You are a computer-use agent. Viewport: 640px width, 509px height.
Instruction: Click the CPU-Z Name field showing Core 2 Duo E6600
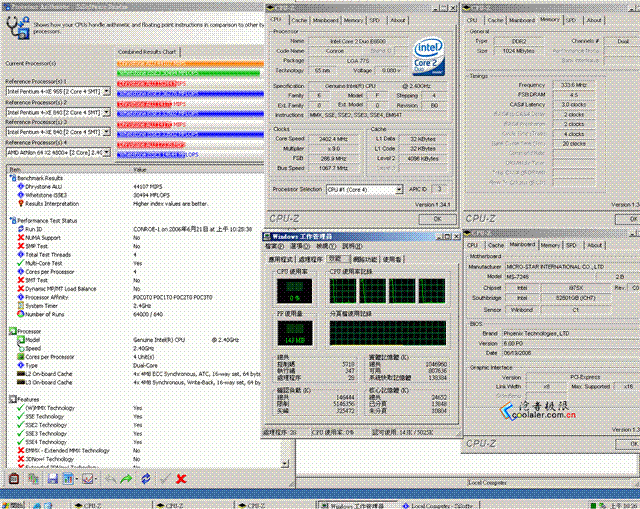pos(358,41)
